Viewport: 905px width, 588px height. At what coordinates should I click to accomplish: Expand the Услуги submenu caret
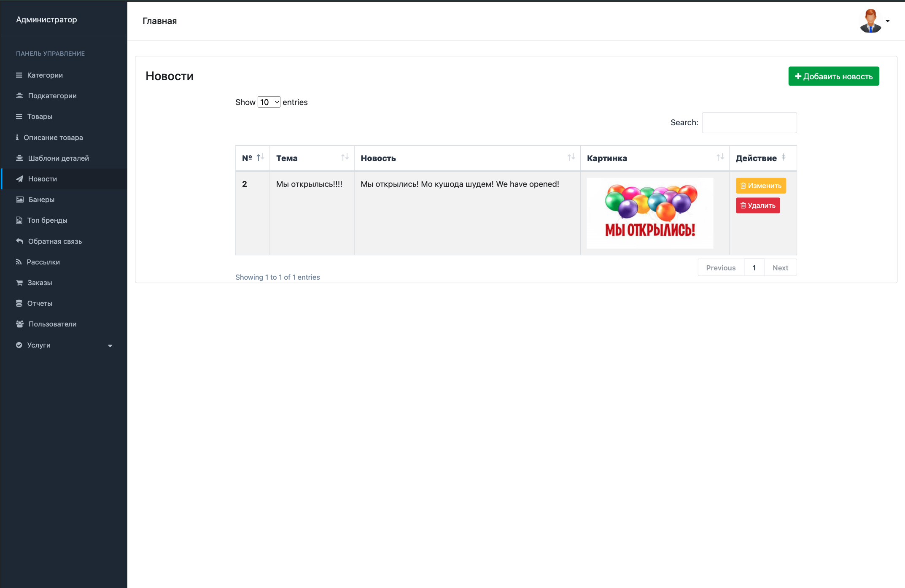pos(110,346)
